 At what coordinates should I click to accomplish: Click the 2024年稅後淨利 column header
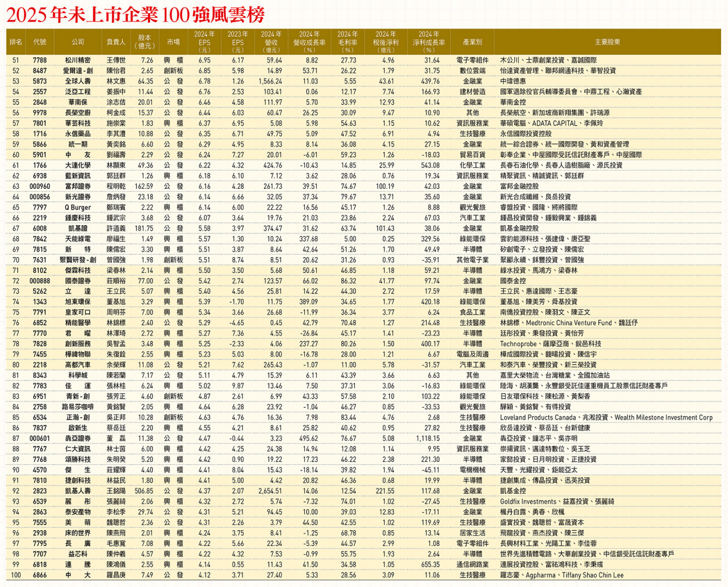[386, 42]
